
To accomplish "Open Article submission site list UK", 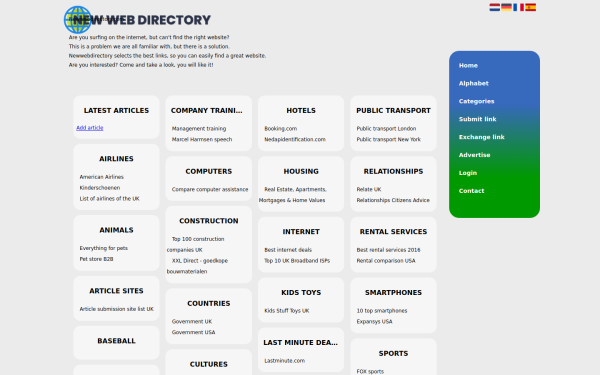I will 117,309.
